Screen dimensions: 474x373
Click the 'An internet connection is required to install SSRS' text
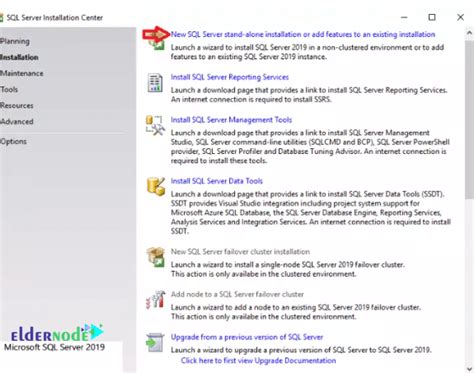pos(251,99)
